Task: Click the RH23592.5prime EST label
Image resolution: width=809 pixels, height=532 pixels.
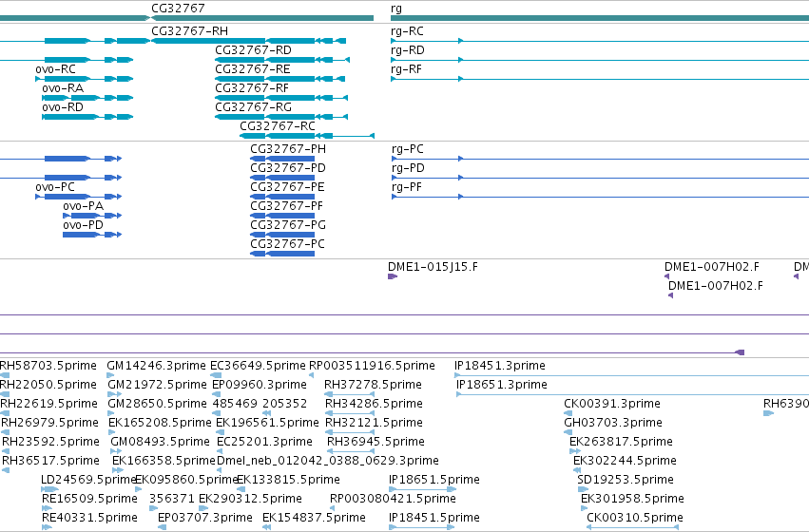Action: (x=50, y=442)
